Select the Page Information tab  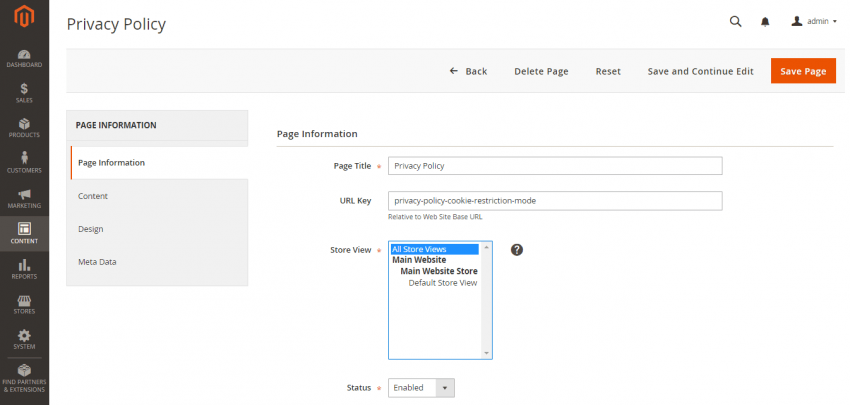click(159, 163)
